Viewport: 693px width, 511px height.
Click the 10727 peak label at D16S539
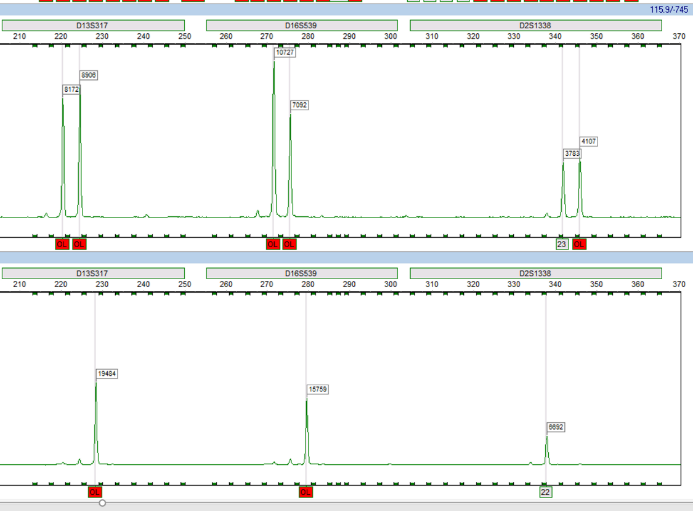point(284,53)
